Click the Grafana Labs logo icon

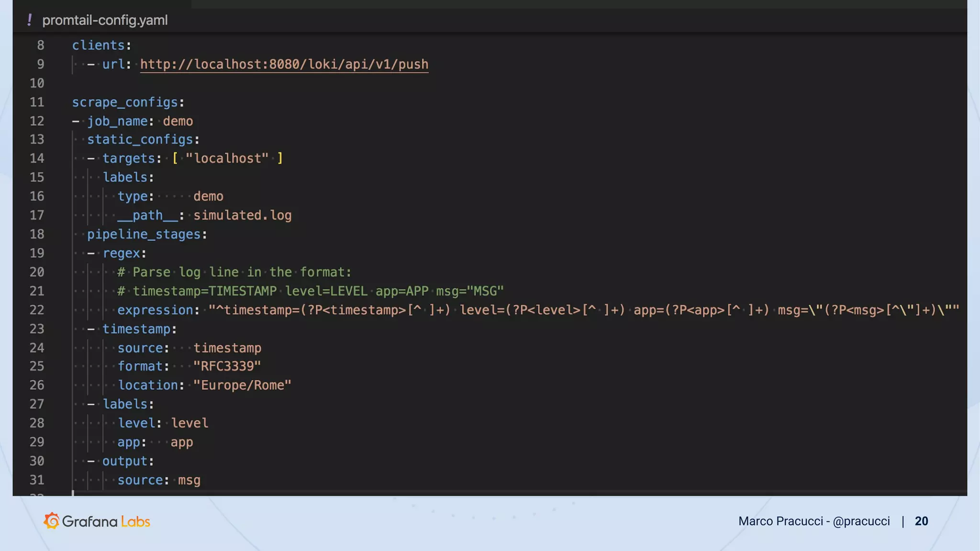click(52, 521)
